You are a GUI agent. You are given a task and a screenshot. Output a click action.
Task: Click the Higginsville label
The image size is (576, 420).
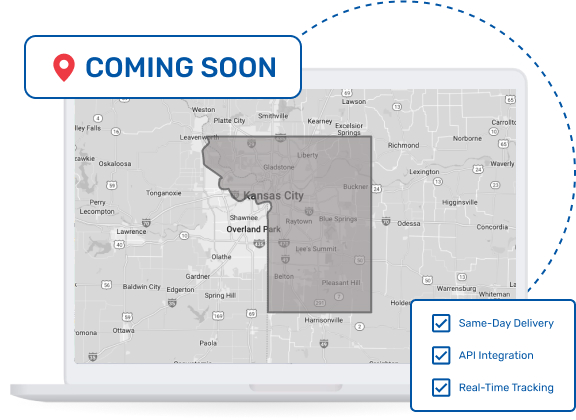tap(460, 202)
